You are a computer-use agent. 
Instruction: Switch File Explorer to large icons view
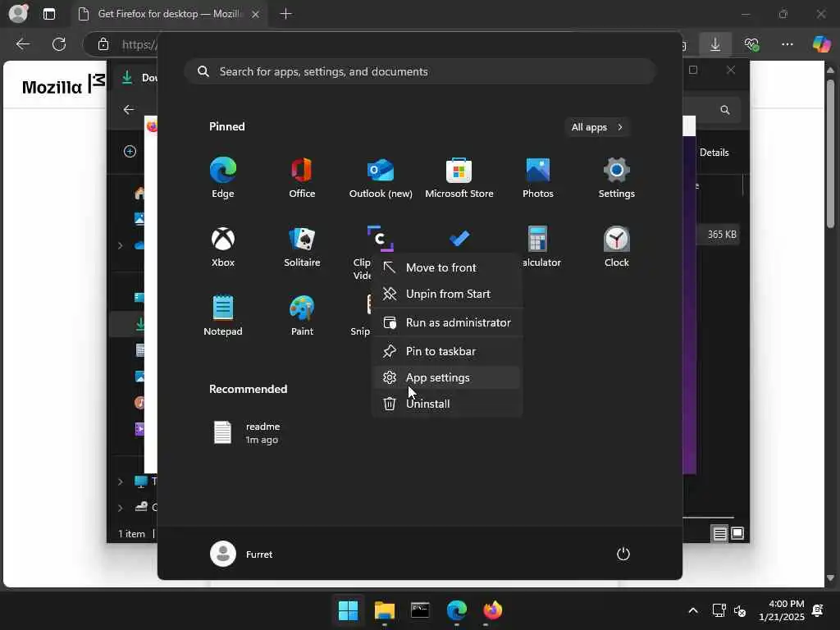point(737,533)
